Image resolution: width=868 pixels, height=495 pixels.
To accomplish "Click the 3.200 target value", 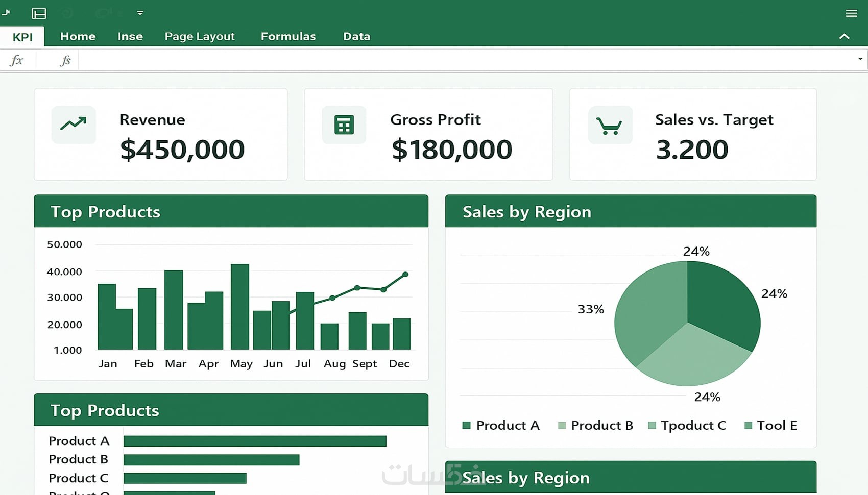I will [692, 150].
